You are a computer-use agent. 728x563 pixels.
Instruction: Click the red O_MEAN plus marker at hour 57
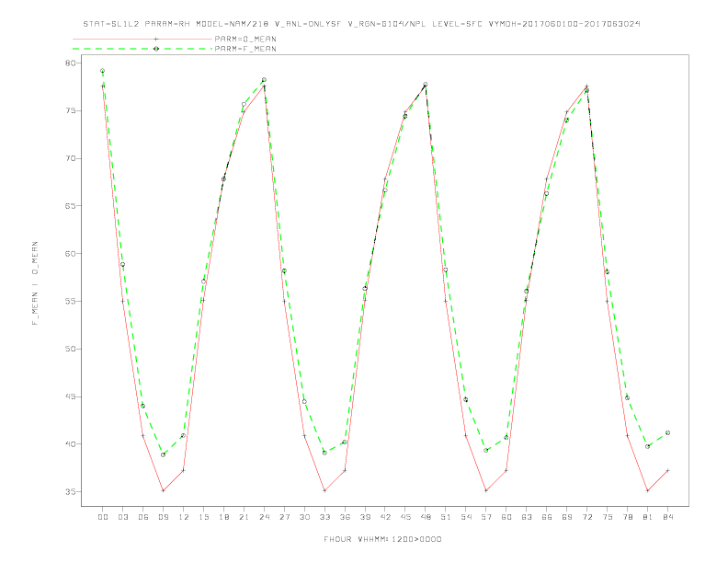pos(486,490)
